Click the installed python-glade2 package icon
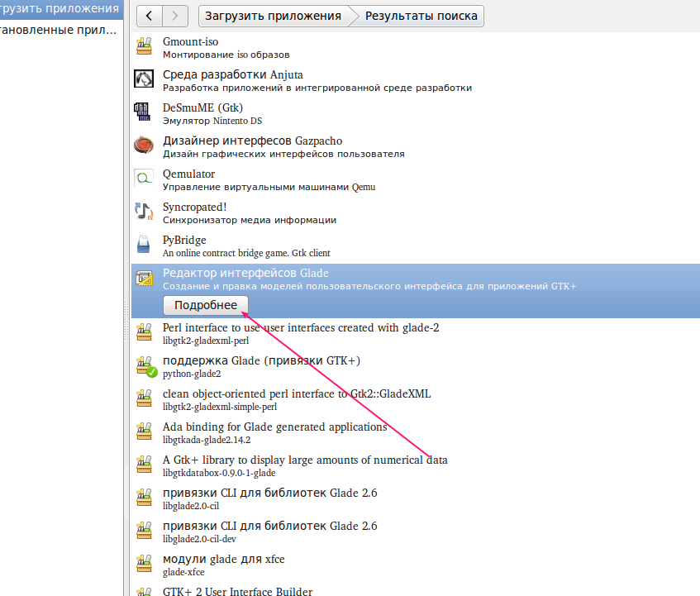 [x=146, y=366]
